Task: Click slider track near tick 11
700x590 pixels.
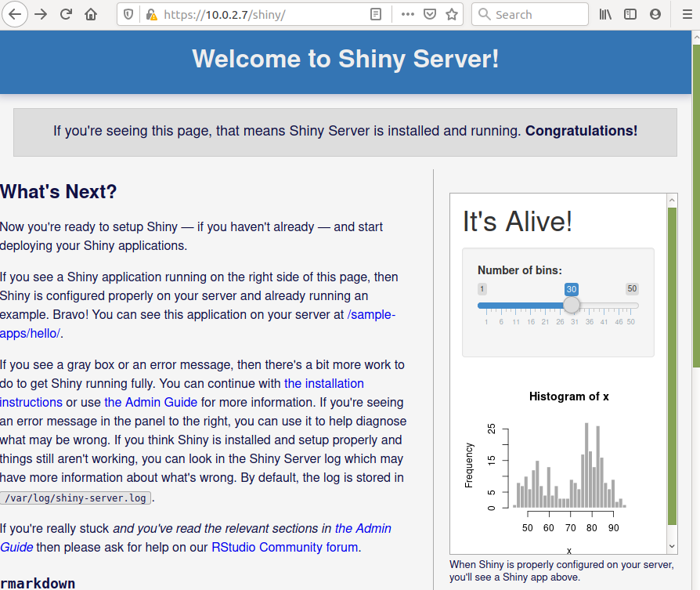Action: click(x=516, y=306)
